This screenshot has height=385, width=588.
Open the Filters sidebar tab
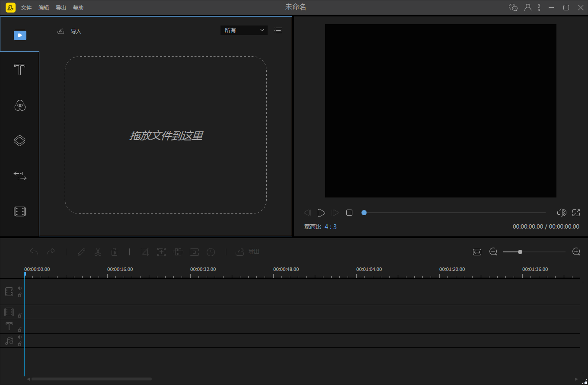(20, 105)
